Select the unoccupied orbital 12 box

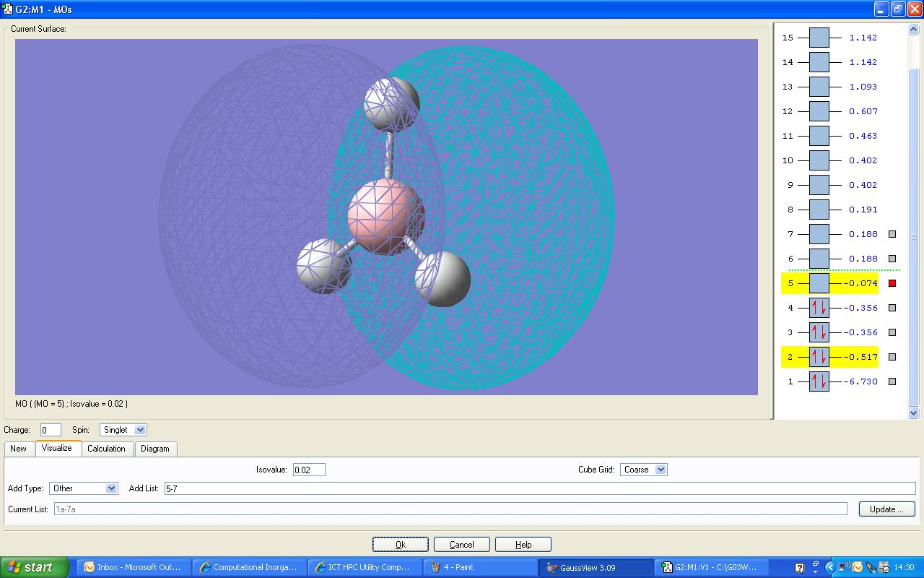click(819, 111)
